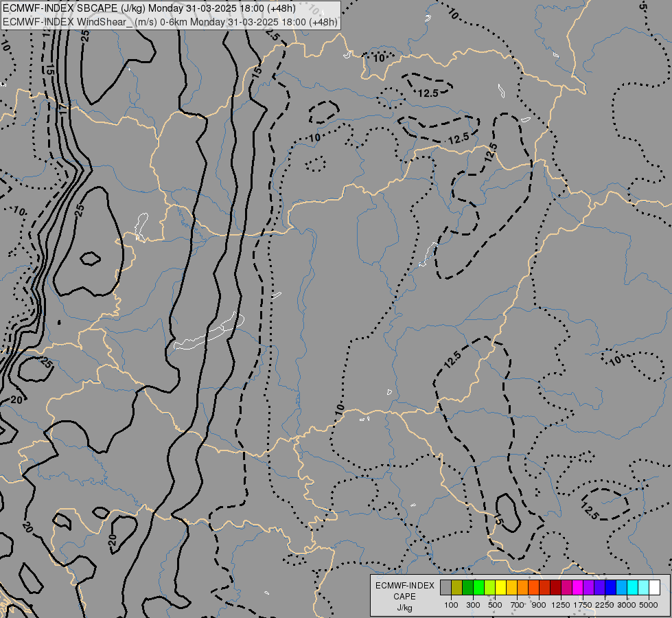This screenshot has height=618, width=672.
Task: Click the CAPE label in the legend
Action: click(404, 597)
